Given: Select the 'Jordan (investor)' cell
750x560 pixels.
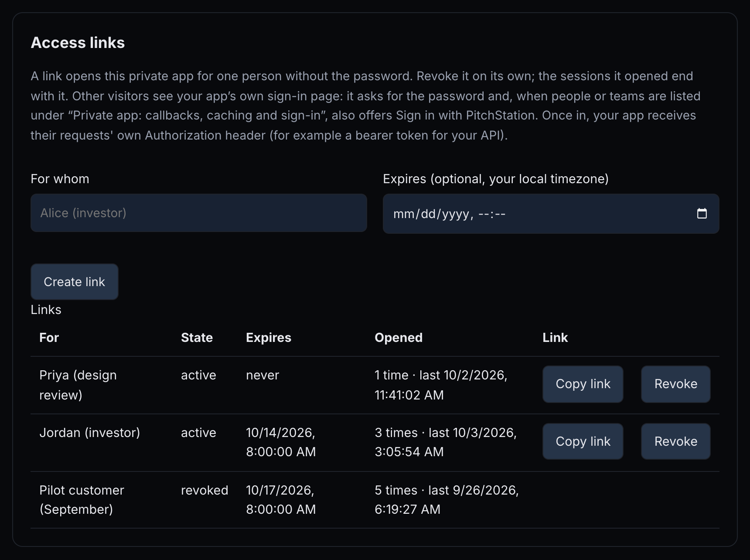Looking at the screenshot, I should [90, 433].
